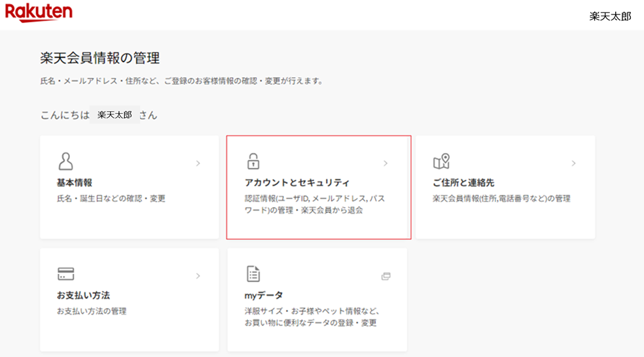Open ご住所と連絡先 card title
Screen dimensions: 644x357
pyautogui.click(x=463, y=182)
